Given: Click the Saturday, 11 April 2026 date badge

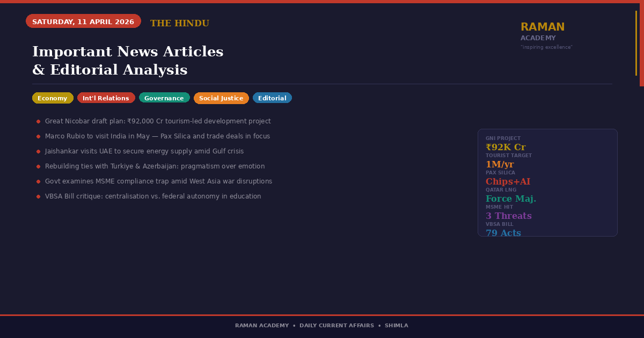Looking at the screenshot, I should tap(83, 21).
